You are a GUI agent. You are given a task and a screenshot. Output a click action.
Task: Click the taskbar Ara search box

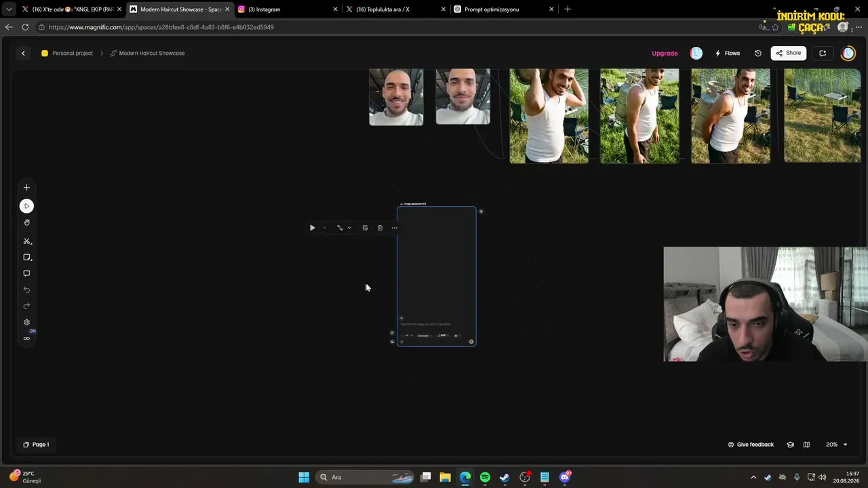tap(366, 477)
